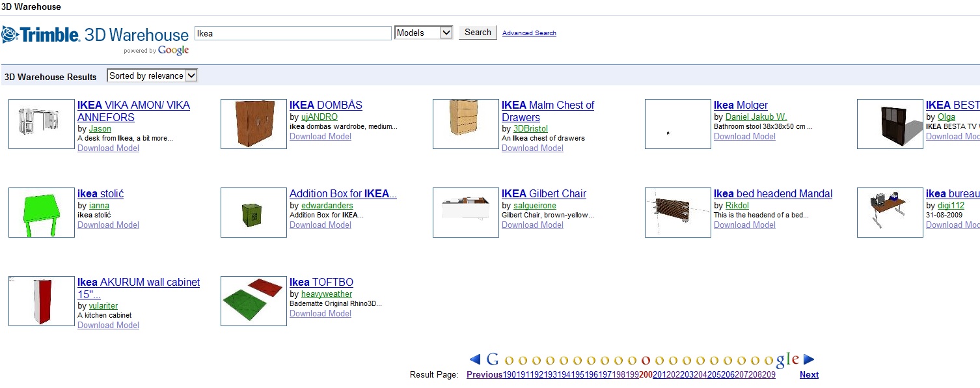This screenshot has height=388, width=980.
Task: Visit author 3DBristol's profile link
Action: [530, 129]
